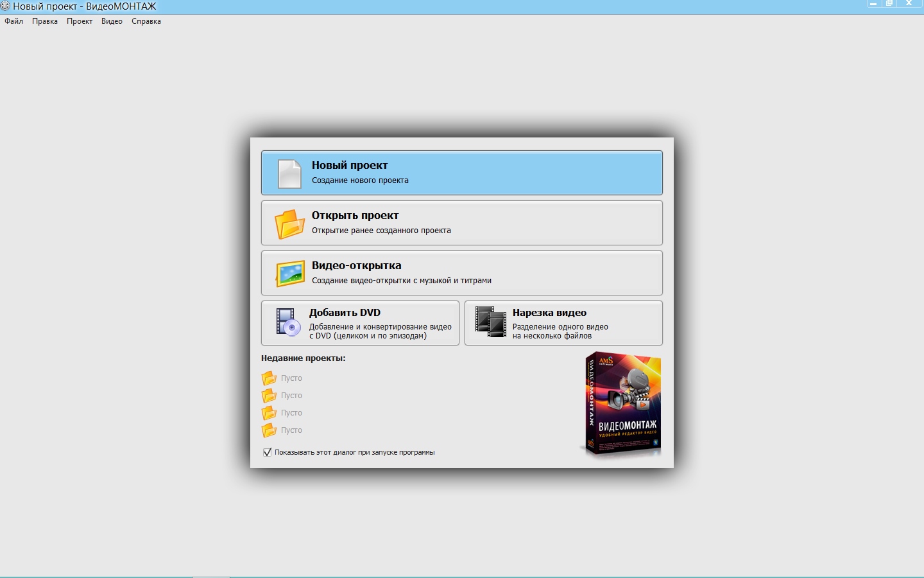Open the Справка menu
The width and height of the screenshot is (924, 578).
[x=146, y=21]
